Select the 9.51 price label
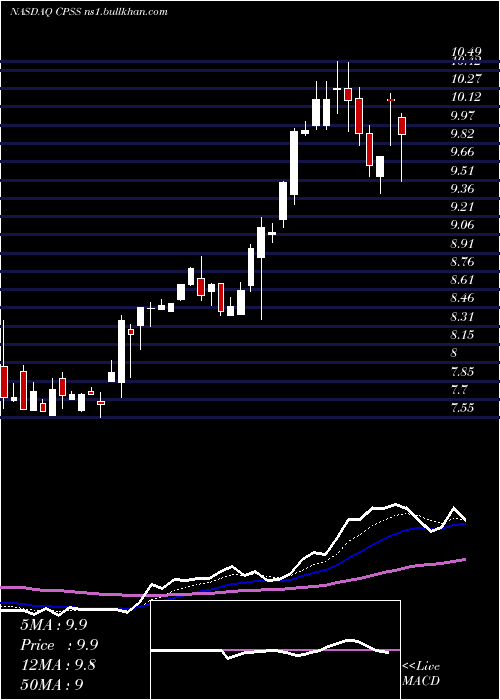This screenshot has width=500, height=700. pyautogui.click(x=464, y=171)
